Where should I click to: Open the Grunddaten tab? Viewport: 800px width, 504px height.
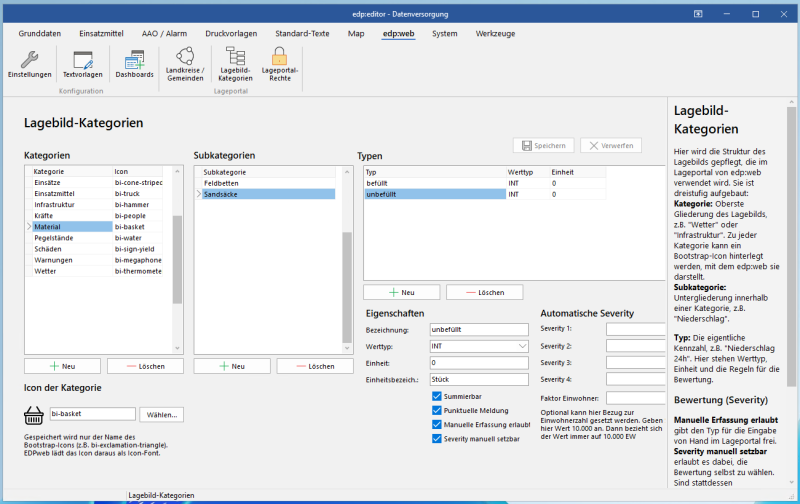pos(40,34)
